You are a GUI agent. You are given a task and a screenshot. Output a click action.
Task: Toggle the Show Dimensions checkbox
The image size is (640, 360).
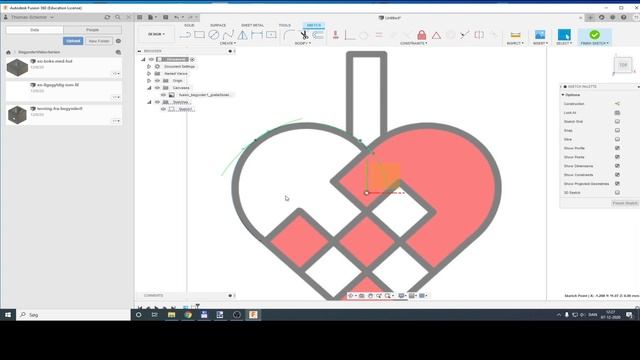[x=617, y=166]
